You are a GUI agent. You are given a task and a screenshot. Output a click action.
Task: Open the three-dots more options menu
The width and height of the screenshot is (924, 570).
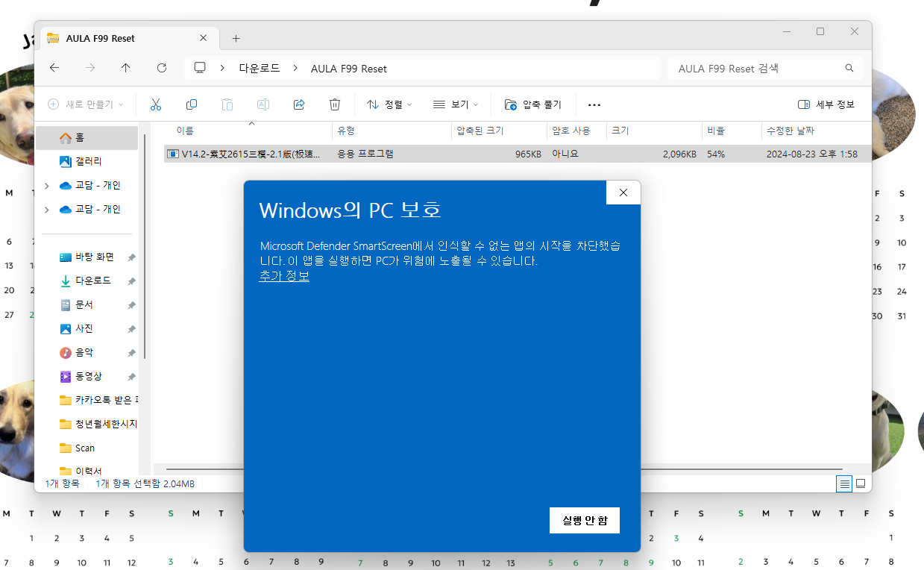[594, 104]
